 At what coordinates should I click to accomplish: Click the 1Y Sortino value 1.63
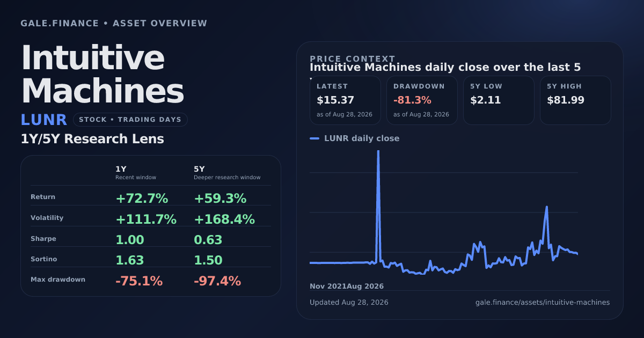click(130, 260)
